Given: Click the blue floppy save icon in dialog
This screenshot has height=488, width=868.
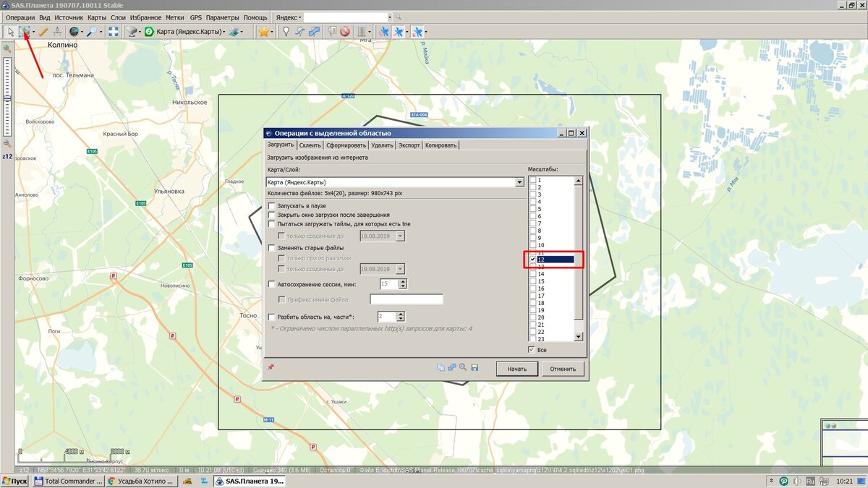Looking at the screenshot, I should [x=475, y=367].
